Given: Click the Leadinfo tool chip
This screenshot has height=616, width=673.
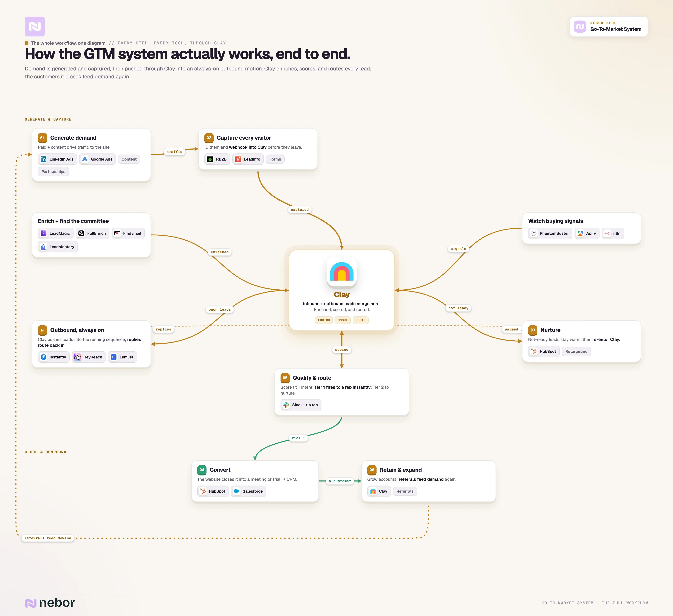Looking at the screenshot, I should [248, 159].
